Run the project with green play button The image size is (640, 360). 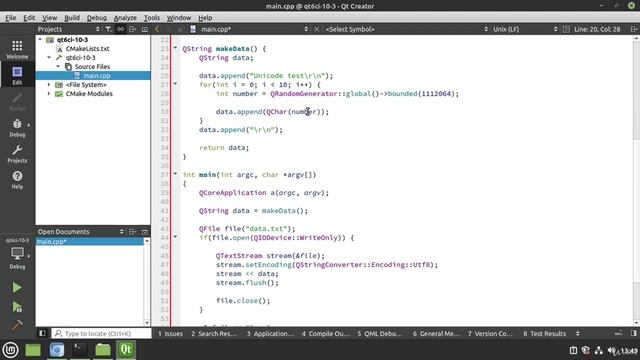click(17, 287)
